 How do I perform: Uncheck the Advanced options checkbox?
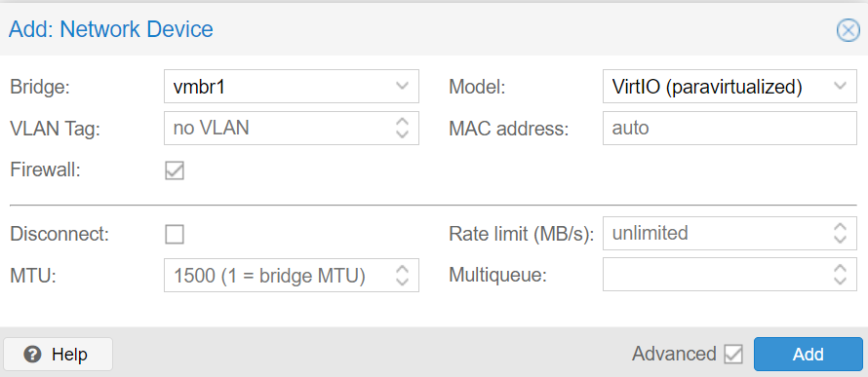pyautogui.click(x=733, y=355)
